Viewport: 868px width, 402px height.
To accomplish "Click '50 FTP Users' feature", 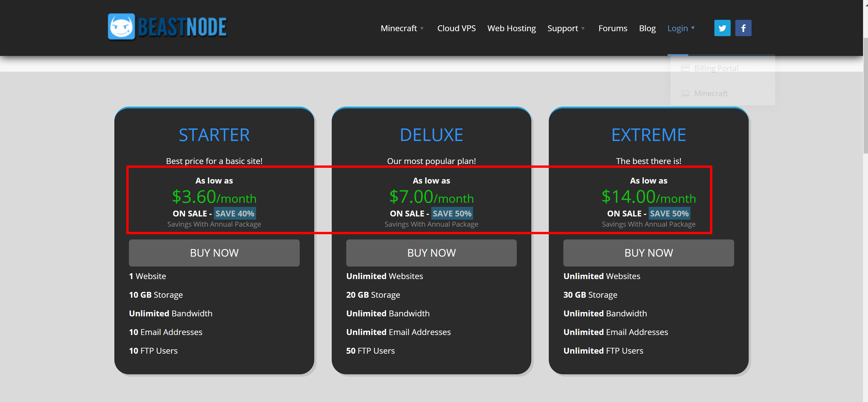I will click(x=370, y=350).
